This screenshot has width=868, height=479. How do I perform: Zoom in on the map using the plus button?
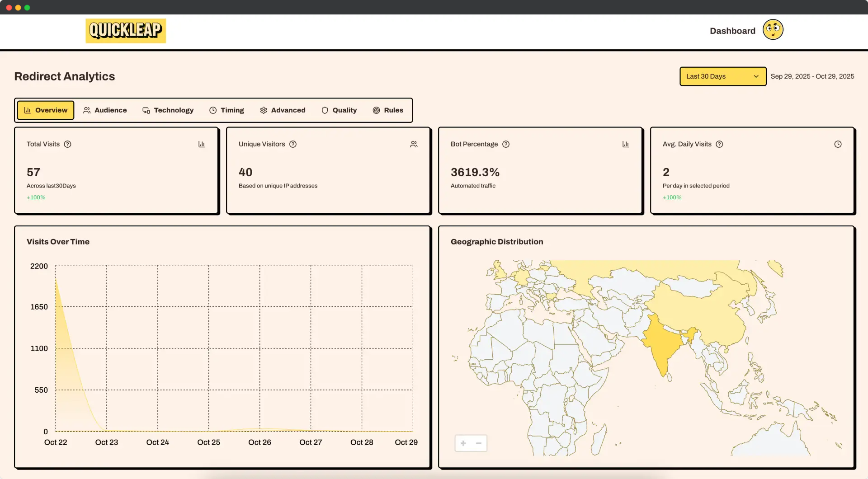[463, 443]
